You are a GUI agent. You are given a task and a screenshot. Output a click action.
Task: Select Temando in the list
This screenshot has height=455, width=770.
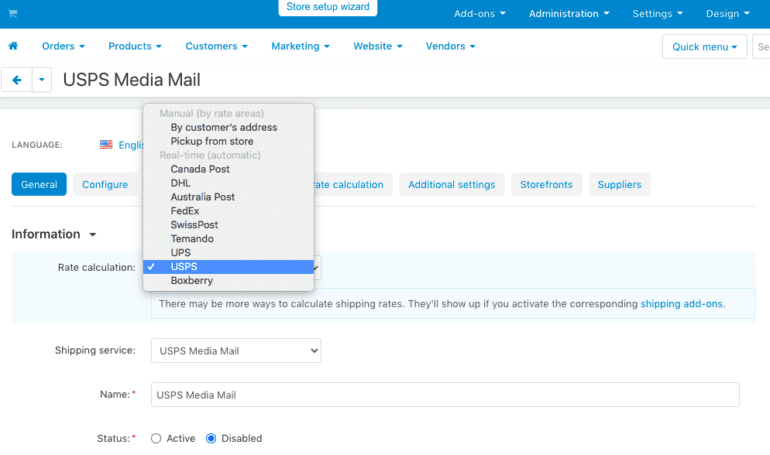point(228,239)
